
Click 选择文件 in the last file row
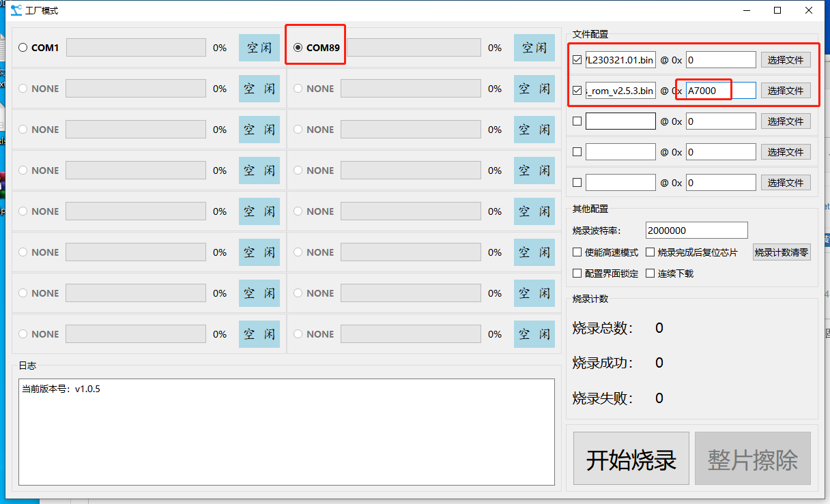click(786, 183)
